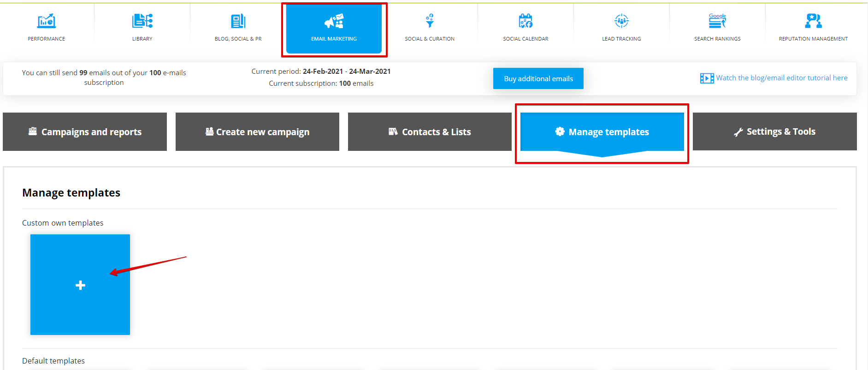The height and width of the screenshot is (370, 868).
Task: Click the REPUTATION MANAGEMENT menu label
Action: pos(813,39)
